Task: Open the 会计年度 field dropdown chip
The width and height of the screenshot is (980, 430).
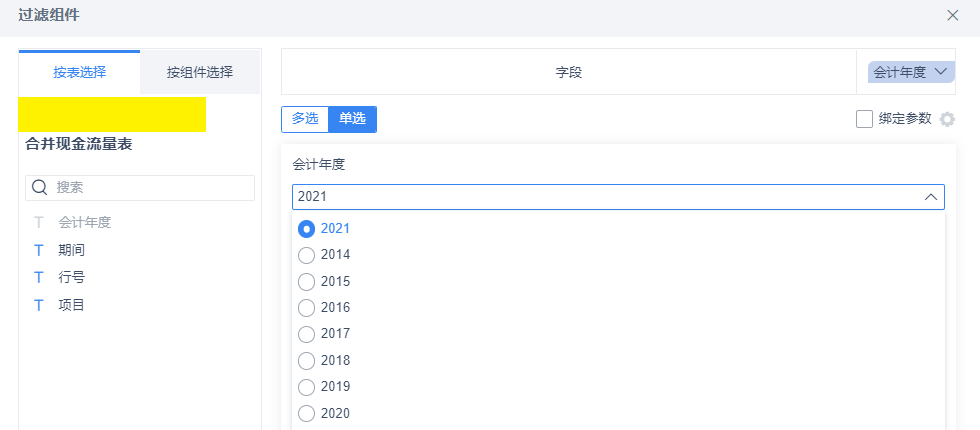Action: pos(911,72)
